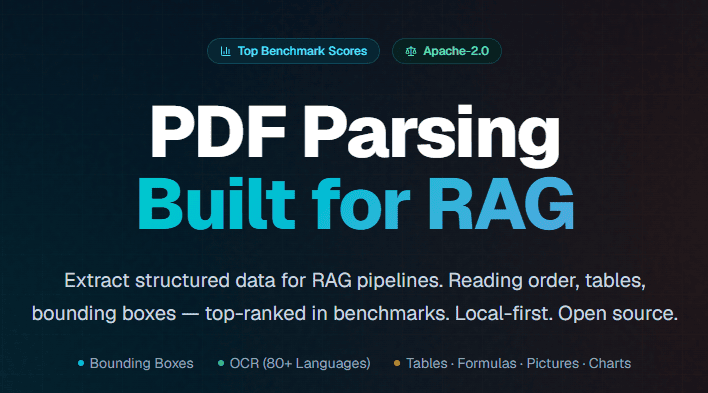Image resolution: width=708 pixels, height=393 pixels.
Task: Click the 'Local-first. Open source.' text
Action: tap(566, 313)
